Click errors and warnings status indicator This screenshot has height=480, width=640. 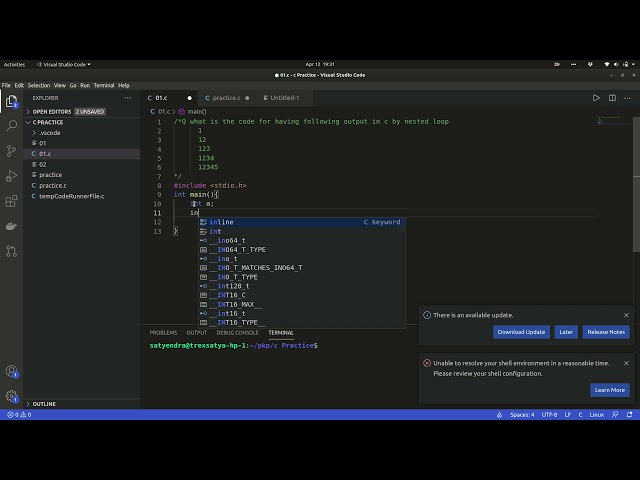[19, 414]
